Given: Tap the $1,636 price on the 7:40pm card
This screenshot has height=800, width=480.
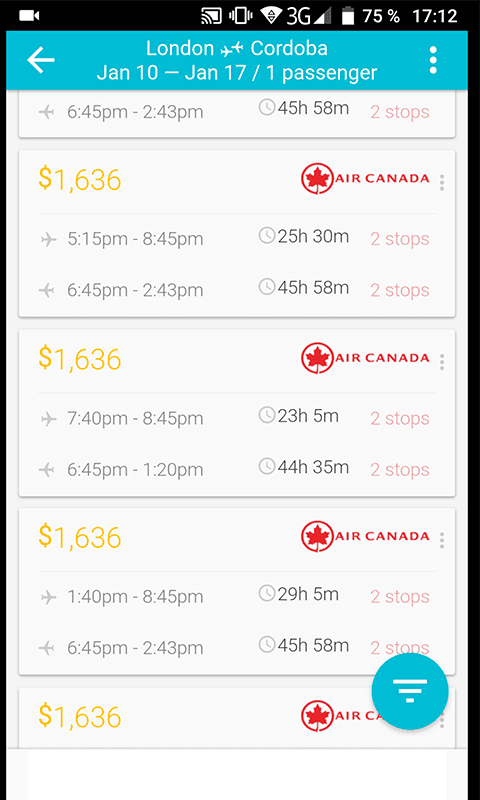Looking at the screenshot, I should pyautogui.click(x=80, y=358).
